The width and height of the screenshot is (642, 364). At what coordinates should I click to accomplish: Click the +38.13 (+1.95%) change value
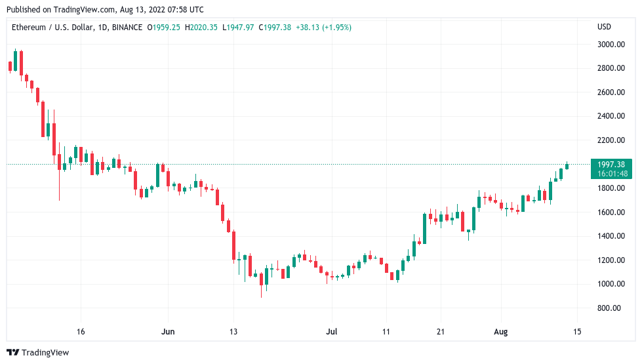click(323, 27)
